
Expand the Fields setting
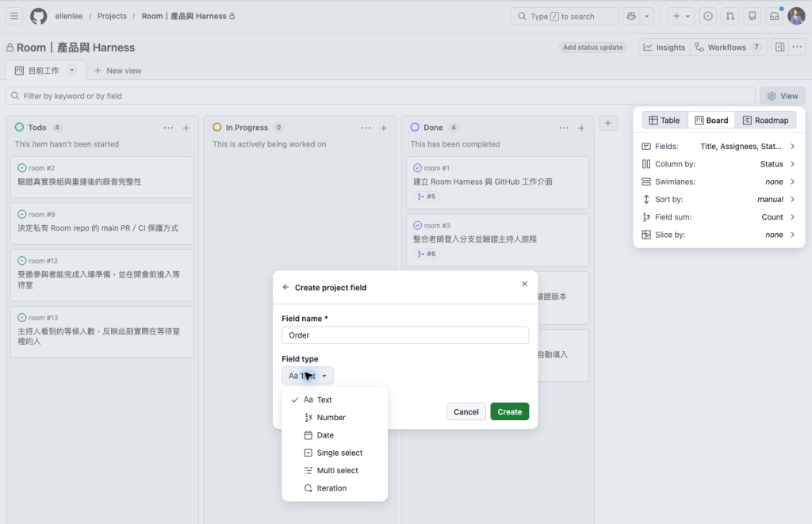[718, 147]
